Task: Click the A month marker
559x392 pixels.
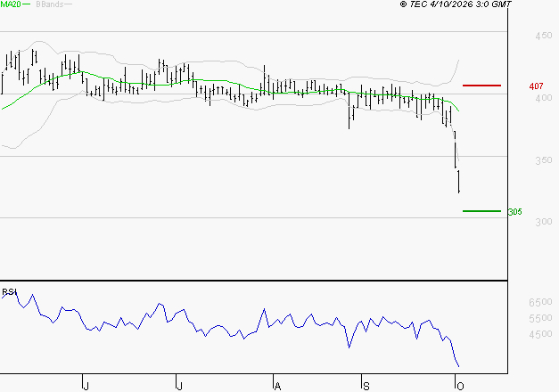Action: (278, 387)
